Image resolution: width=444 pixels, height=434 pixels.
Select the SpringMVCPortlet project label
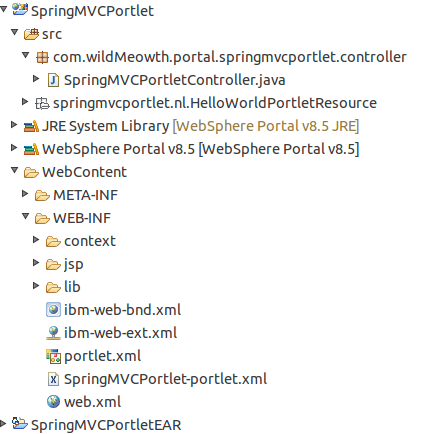92,11
